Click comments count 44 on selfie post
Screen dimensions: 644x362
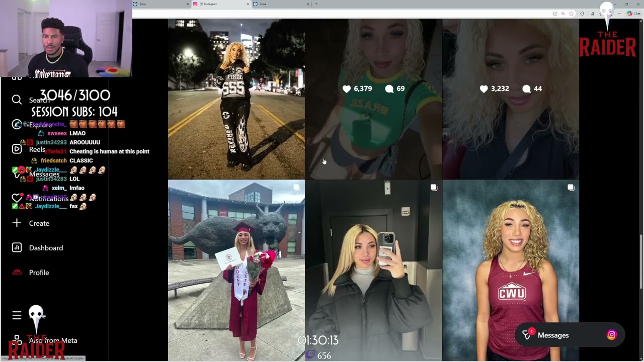point(532,88)
